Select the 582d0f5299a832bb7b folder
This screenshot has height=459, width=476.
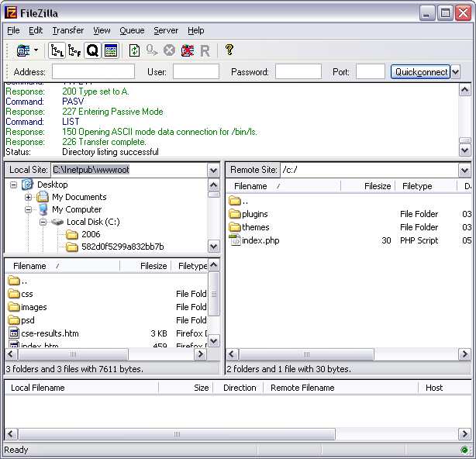pyautogui.click(x=122, y=247)
